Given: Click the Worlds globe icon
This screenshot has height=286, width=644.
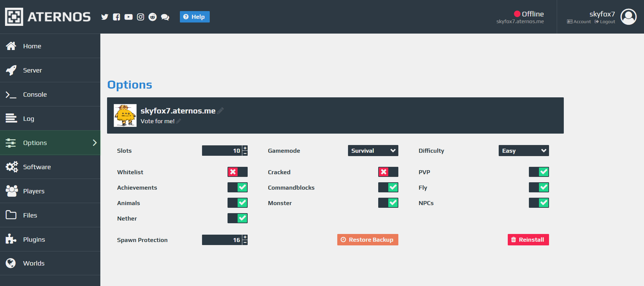Looking at the screenshot, I should pos(11,263).
